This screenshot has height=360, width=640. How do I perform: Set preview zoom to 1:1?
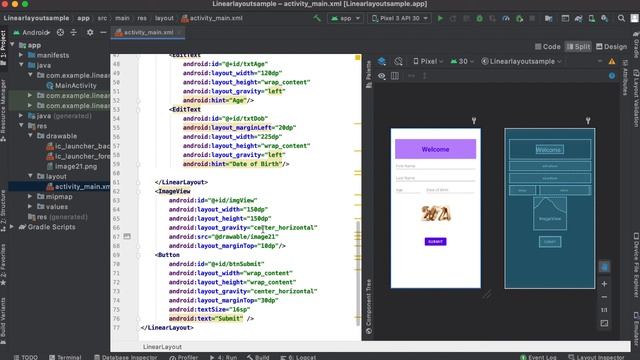(604, 310)
